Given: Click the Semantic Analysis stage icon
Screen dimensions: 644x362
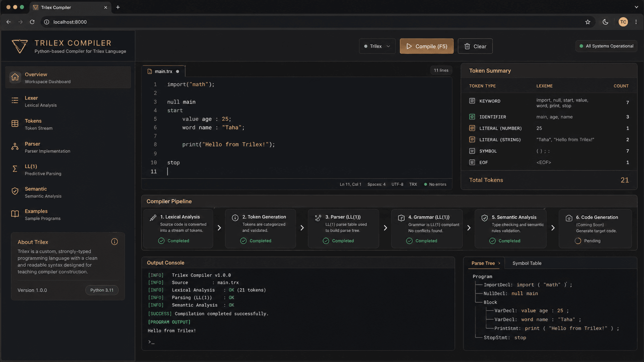Looking at the screenshot, I should coord(485,218).
